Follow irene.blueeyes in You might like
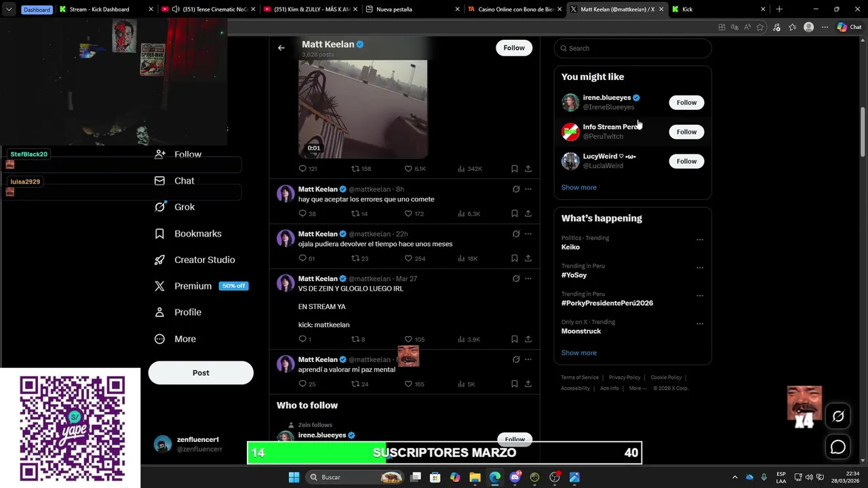The width and height of the screenshot is (868, 488). [x=686, y=102]
